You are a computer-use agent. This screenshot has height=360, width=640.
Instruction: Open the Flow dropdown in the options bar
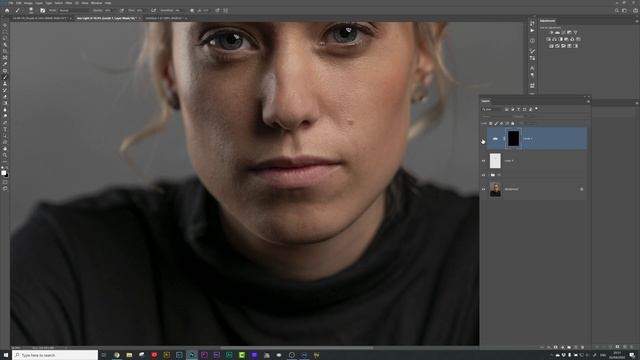click(x=139, y=11)
